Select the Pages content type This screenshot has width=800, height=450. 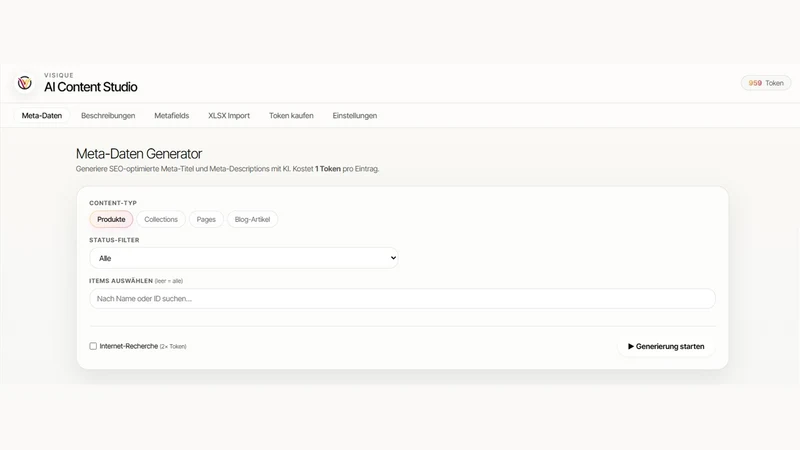[x=206, y=219]
